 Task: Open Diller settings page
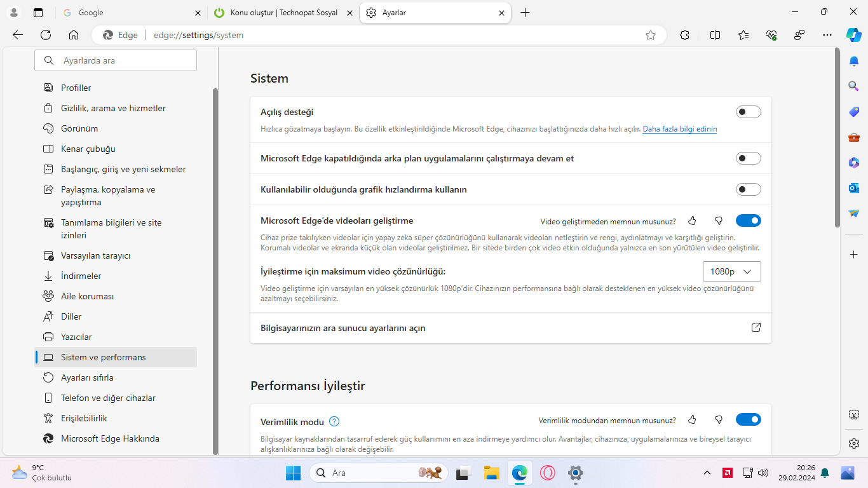coord(116,316)
